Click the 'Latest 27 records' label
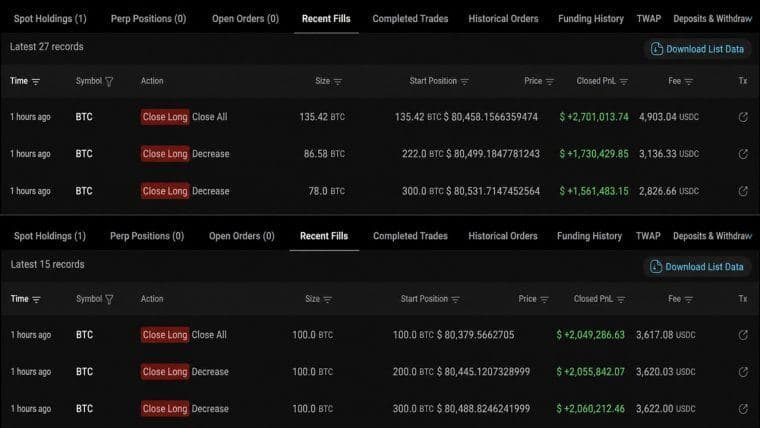The width and height of the screenshot is (760, 428). [47, 47]
